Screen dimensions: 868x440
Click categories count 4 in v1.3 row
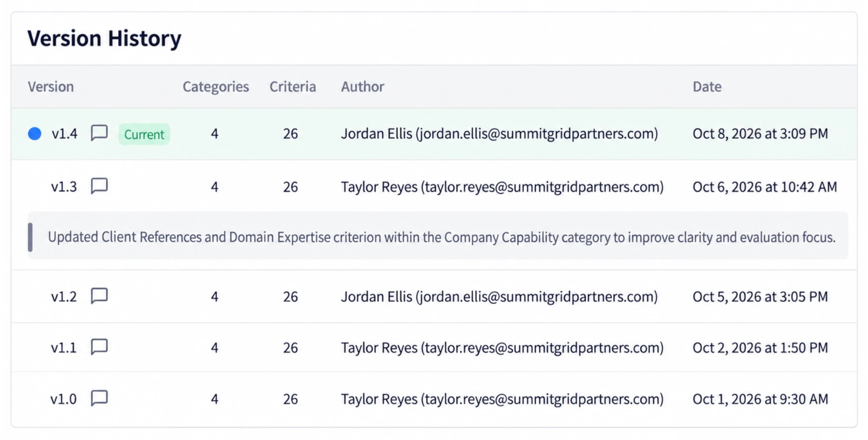(x=214, y=187)
